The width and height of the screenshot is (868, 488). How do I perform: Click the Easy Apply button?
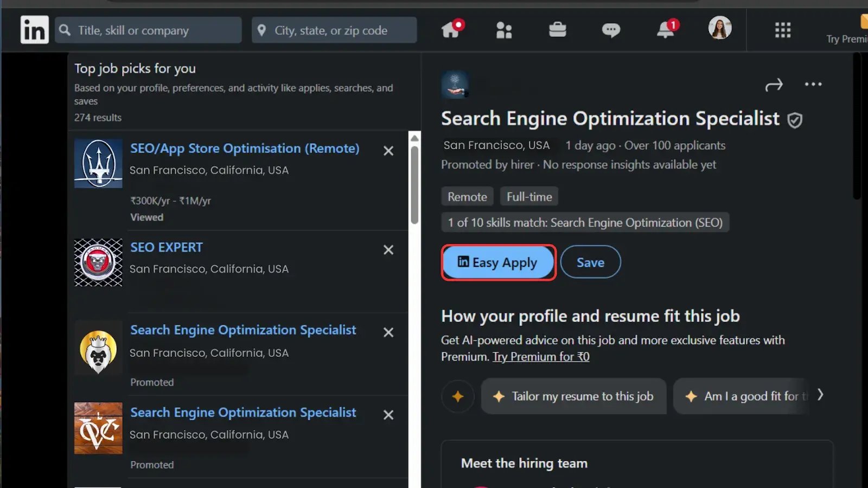click(499, 262)
